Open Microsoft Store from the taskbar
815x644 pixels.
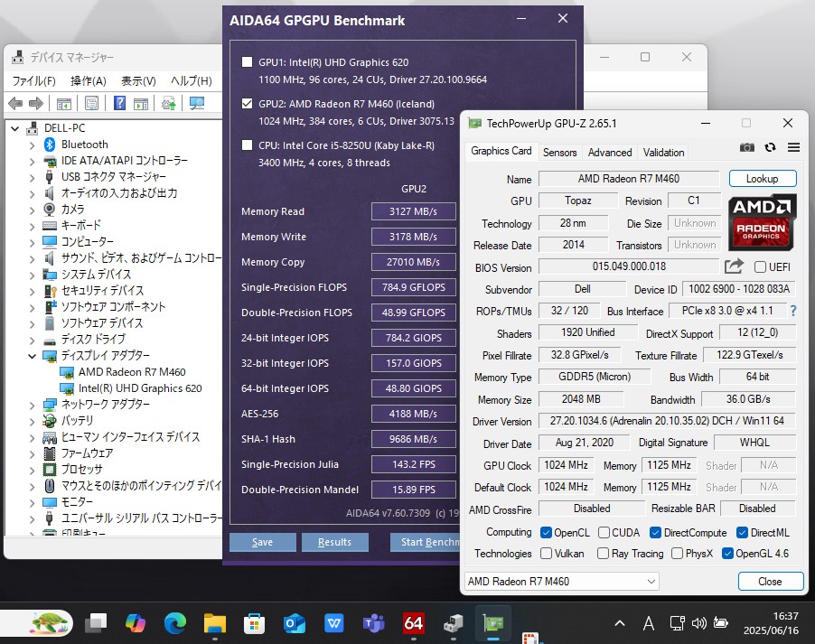point(254,622)
